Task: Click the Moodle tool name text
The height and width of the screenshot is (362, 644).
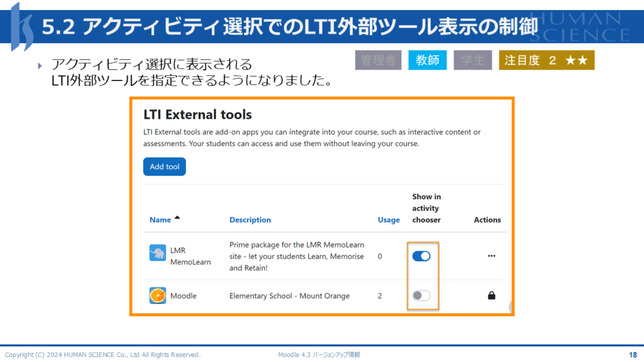Action: pyautogui.click(x=184, y=296)
